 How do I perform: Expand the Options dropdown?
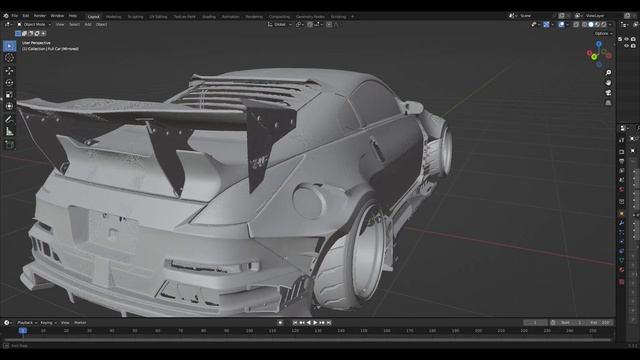pyautogui.click(x=603, y=33)
